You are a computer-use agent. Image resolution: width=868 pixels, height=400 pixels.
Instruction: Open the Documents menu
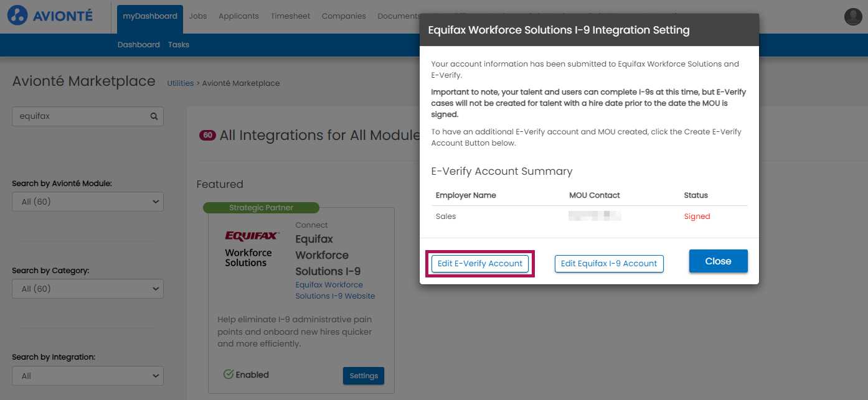coord(399,16)
